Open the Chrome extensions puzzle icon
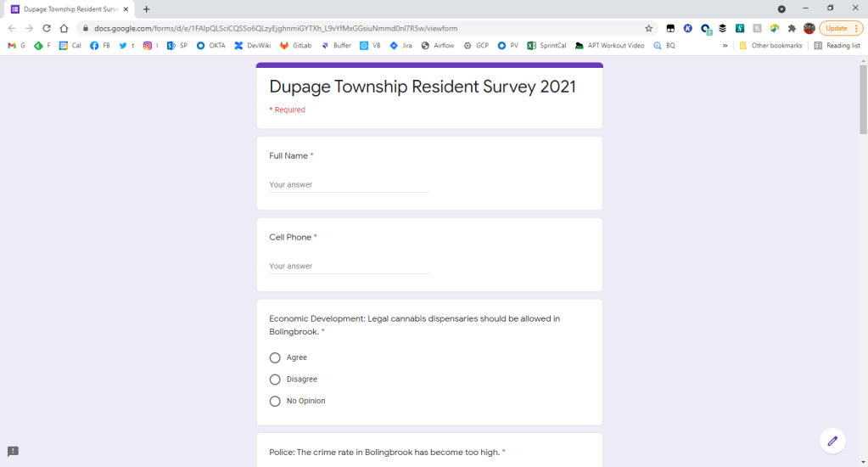 (x=792, y=28)
